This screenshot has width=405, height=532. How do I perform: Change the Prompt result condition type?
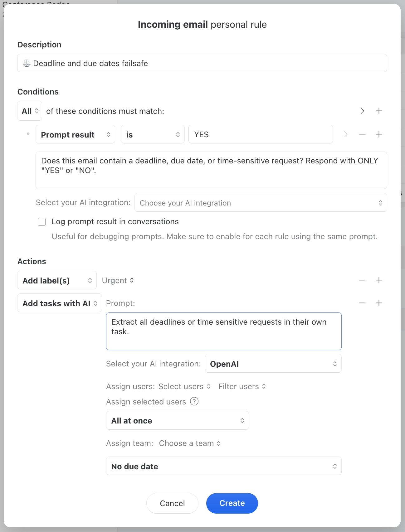[75, 134]
